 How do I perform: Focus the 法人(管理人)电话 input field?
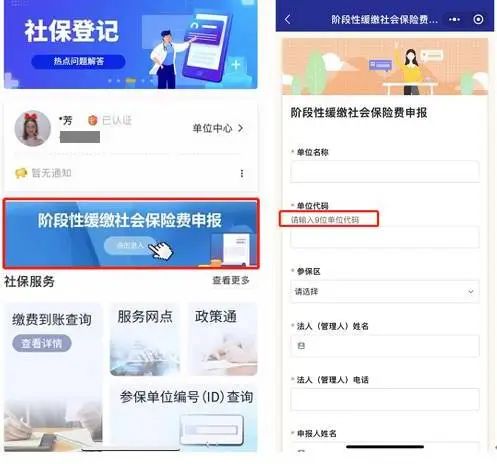tap(385, 399)
